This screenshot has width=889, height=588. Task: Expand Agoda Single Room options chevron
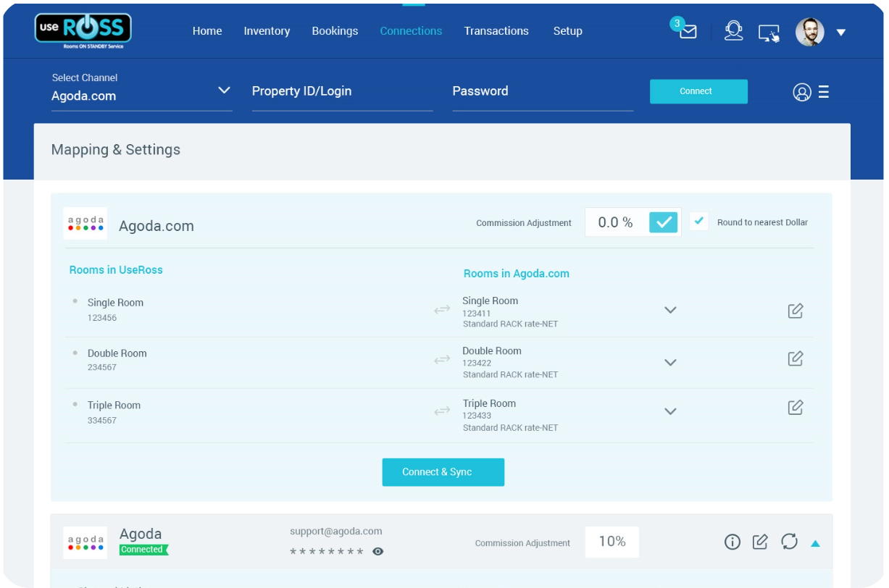tap(670, 310)
